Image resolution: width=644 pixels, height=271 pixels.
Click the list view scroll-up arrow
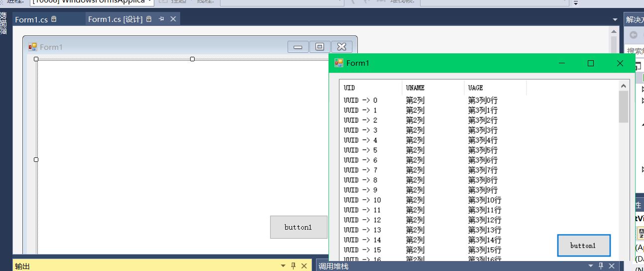(624, 86)
